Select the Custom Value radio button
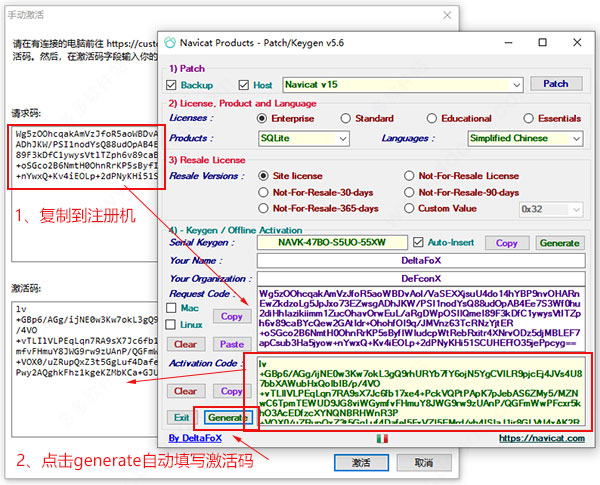 (409, 208)
